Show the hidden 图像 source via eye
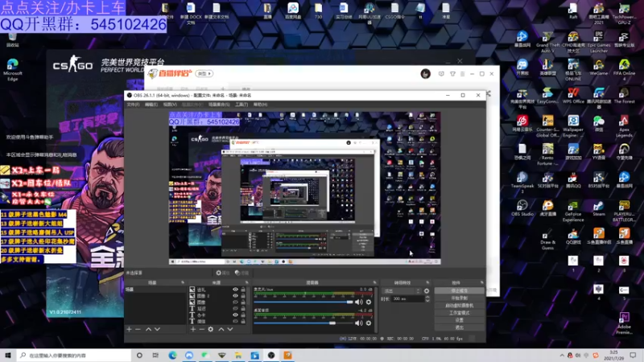644x362 pixels. coord(235,302)
